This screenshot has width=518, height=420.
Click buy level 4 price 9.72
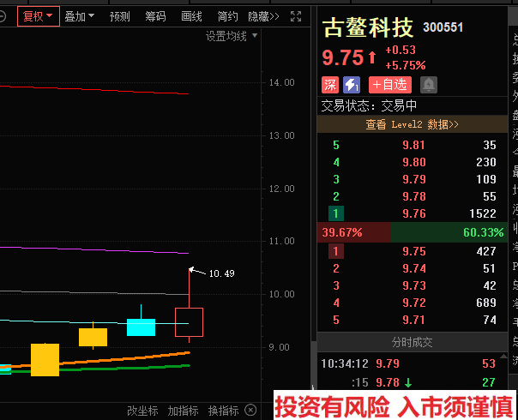(414, 303)
